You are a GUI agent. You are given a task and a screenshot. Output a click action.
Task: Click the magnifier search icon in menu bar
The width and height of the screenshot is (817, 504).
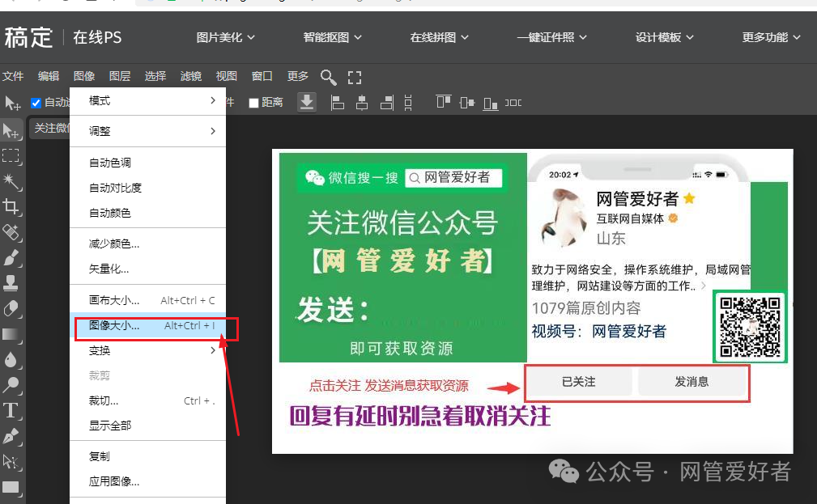click(328, 77)
